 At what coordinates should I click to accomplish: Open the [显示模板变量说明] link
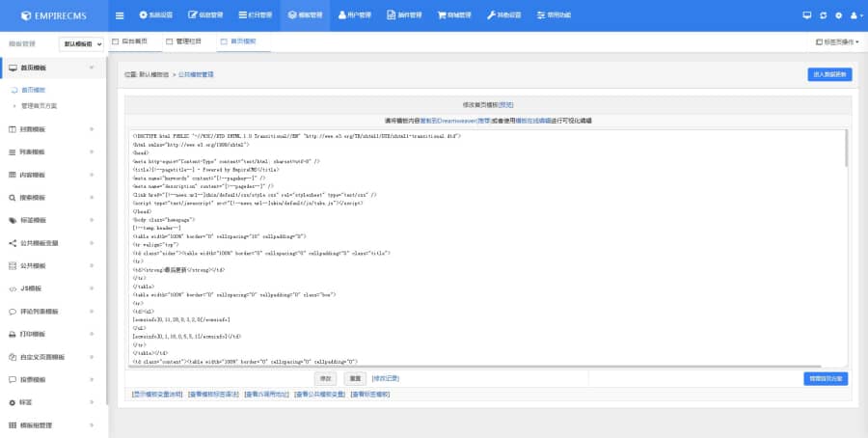click(157, 395)
